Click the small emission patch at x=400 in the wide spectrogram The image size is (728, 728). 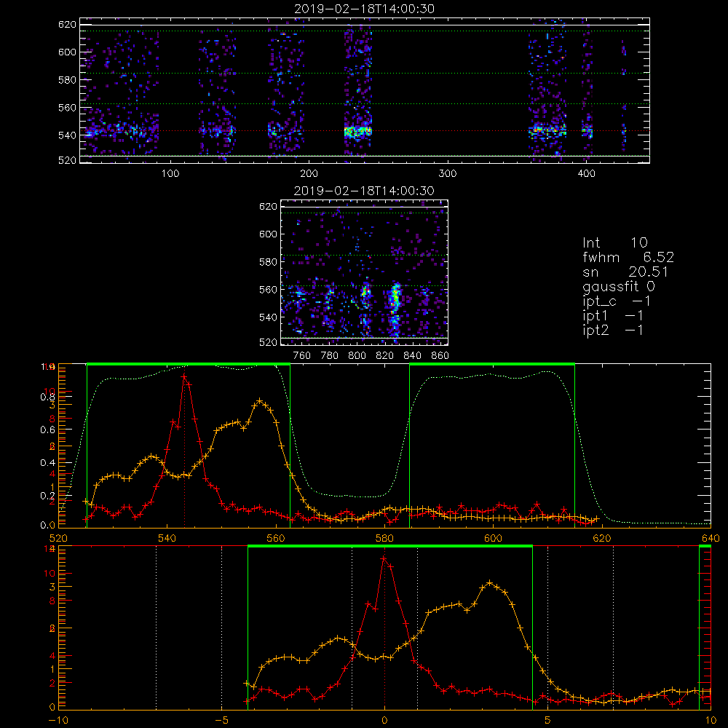coord(587,131)
